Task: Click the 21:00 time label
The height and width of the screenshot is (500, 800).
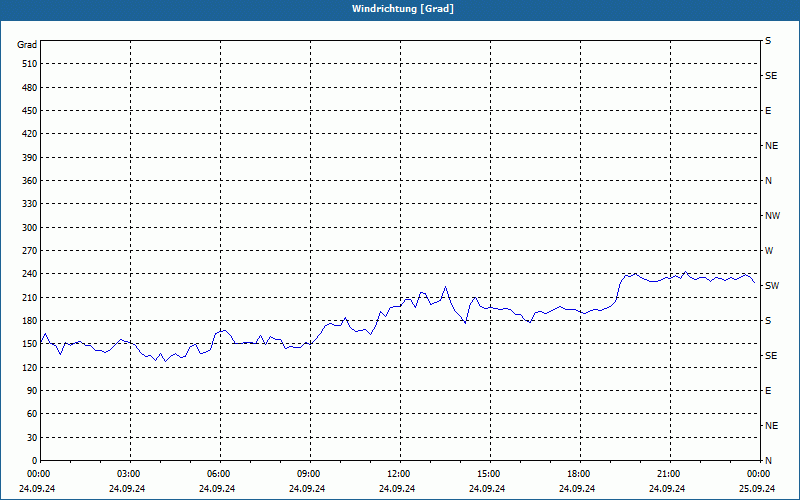Action: pyautogui.click(x=669, y=474)
